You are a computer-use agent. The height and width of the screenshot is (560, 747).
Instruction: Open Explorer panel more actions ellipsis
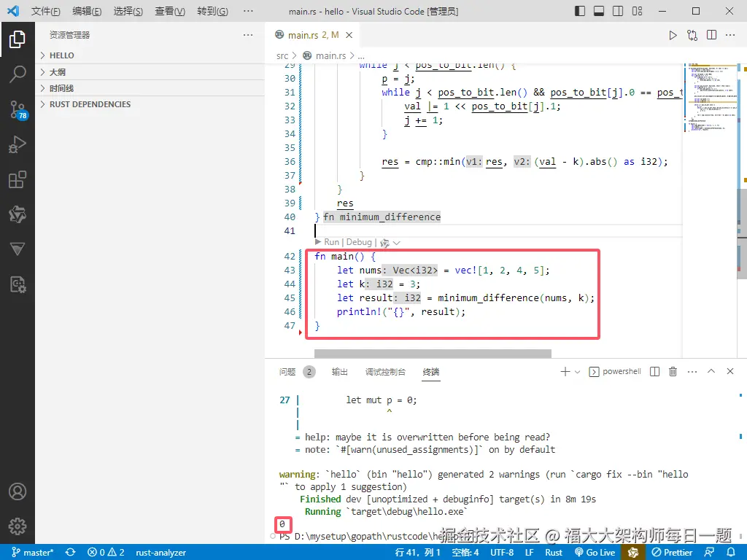pyautogui.click(x=248, y=35)
